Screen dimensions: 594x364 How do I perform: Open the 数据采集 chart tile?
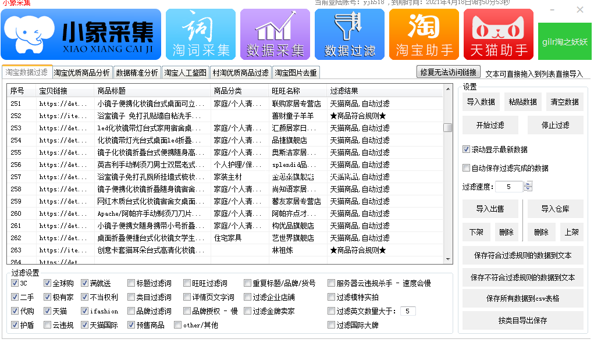(275, 34)
